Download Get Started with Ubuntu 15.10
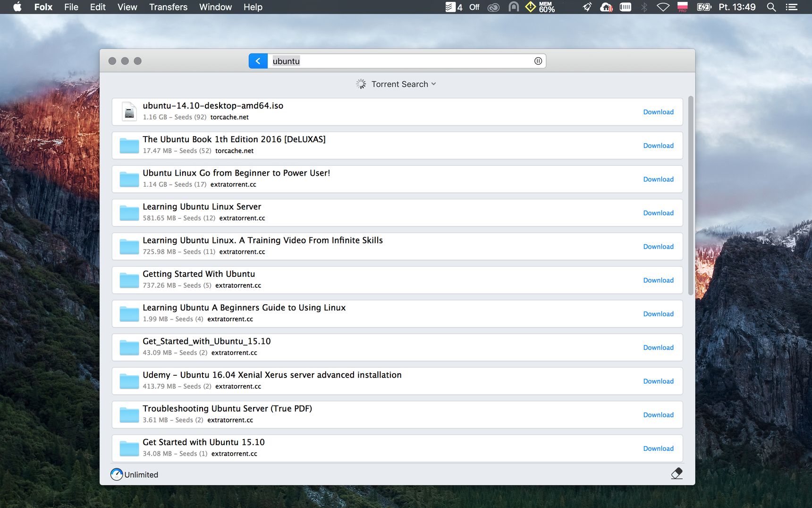Screen dimensions: 812x508 click(x=658, y=448)
